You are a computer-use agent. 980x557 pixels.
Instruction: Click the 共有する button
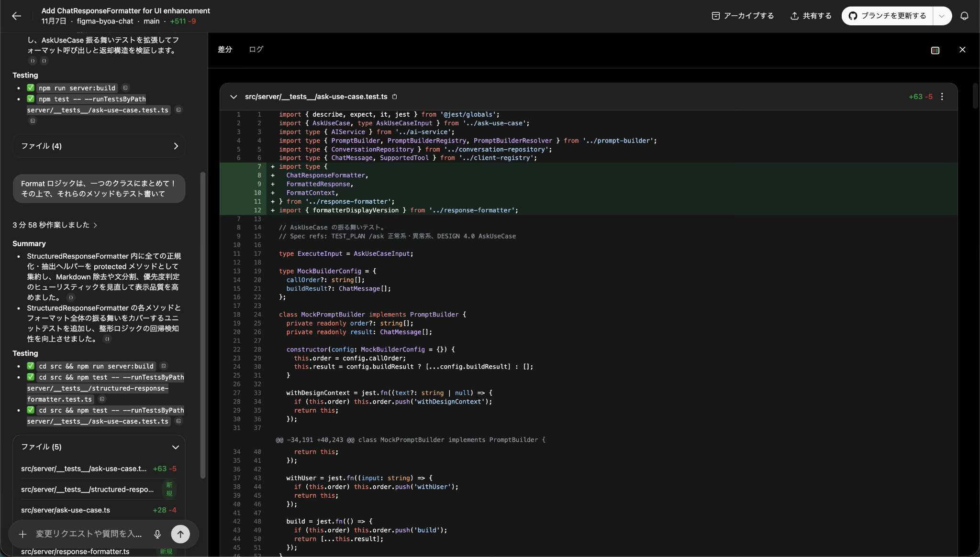pyautogui.click(x=811, y=16)
